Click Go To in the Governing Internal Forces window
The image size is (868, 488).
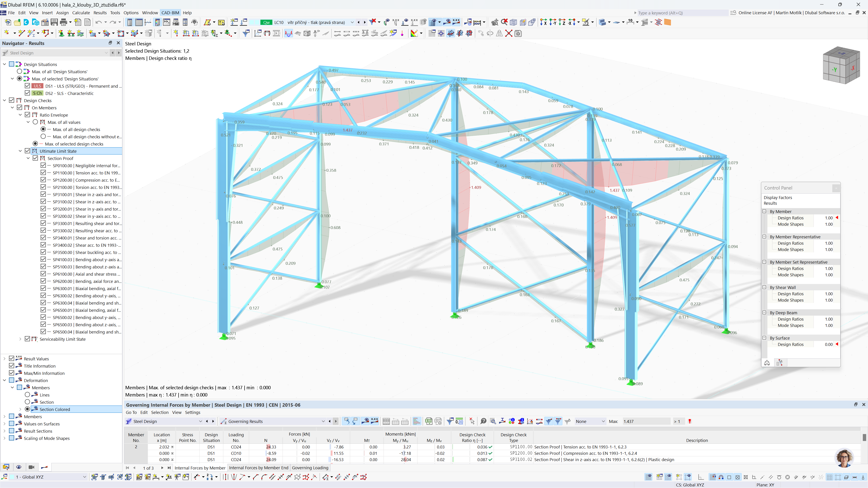click(131, 412)
